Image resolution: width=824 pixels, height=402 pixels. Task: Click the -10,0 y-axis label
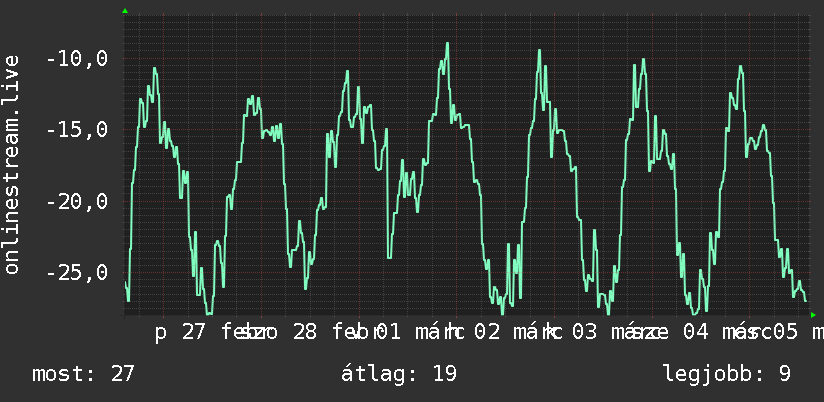click(77, 59)
